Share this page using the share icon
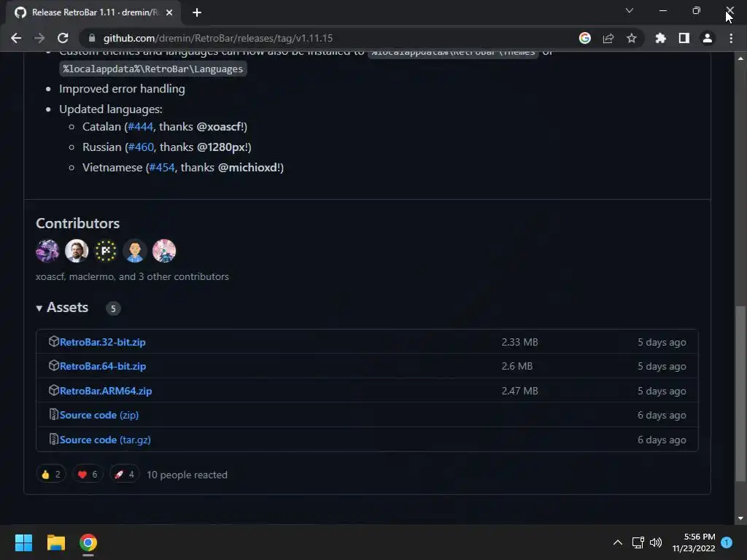Image resolution: width=747 pixels, height=560 pixels. click(608, 38)
